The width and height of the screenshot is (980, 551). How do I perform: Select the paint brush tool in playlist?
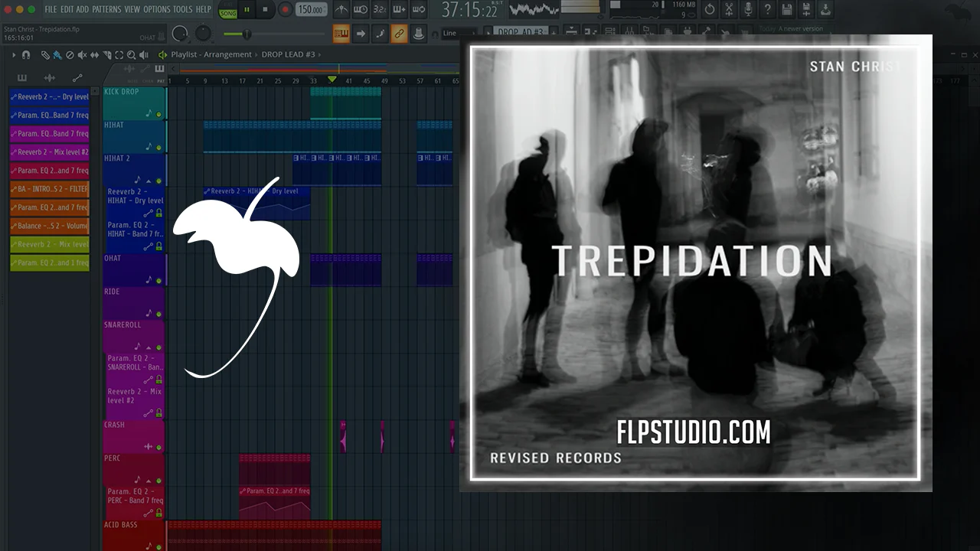[x=57, y=55]
